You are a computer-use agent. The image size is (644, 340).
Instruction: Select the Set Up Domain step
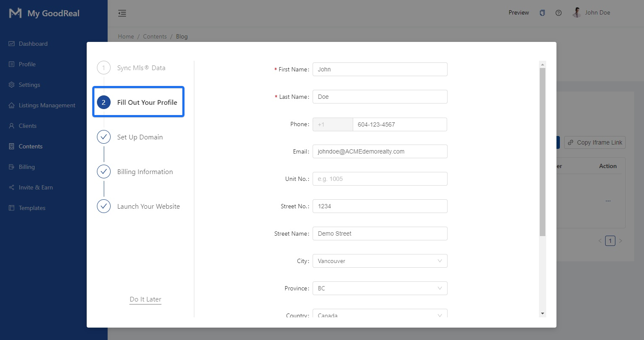tap(140, 137)
